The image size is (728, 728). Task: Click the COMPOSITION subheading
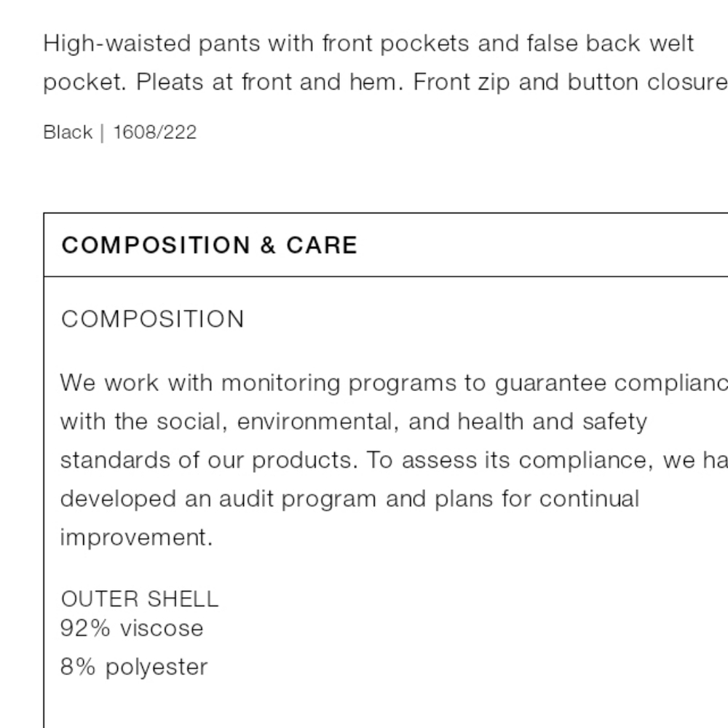pos(153,319)
